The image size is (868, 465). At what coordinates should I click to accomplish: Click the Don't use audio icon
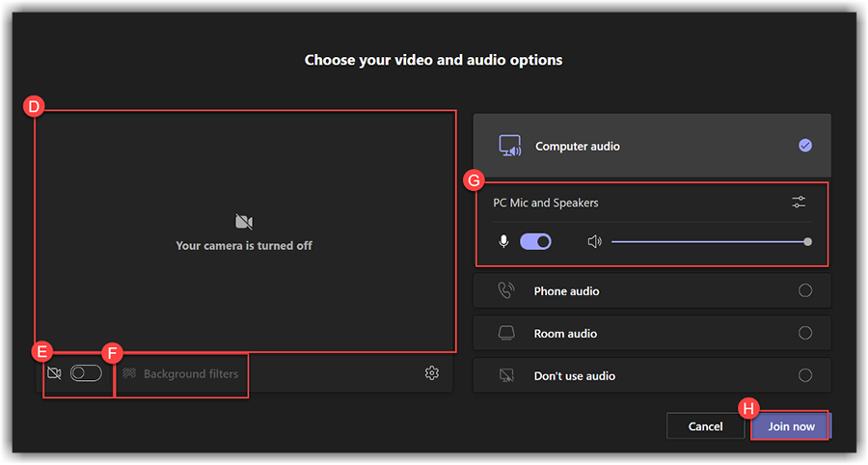(x=506, y=375)
